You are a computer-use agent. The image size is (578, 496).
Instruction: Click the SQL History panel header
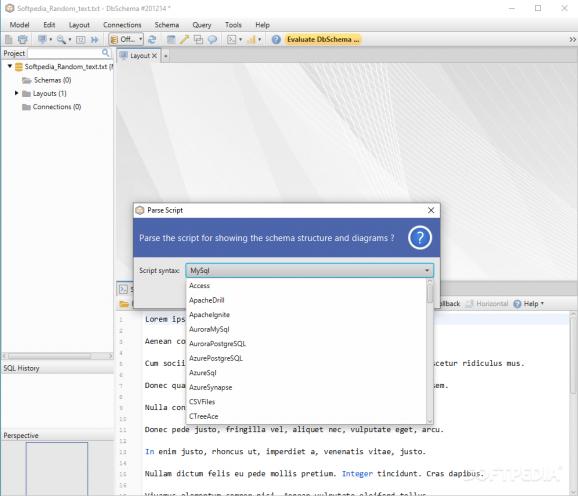pos(58,368)
